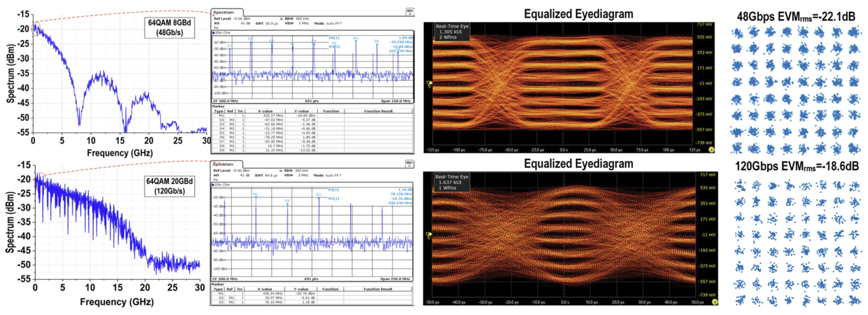The height and width of the screenshot is (315, 868).
Task: Click X-value column header in upper marker table
Action: pos(265,111)
